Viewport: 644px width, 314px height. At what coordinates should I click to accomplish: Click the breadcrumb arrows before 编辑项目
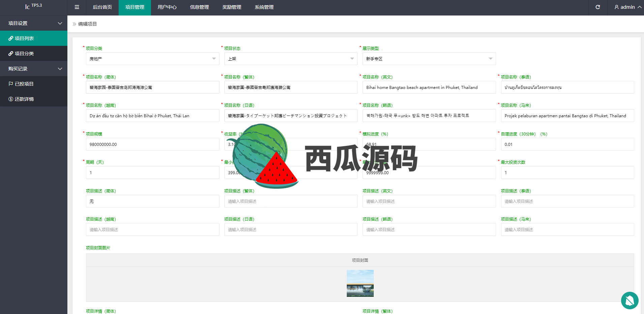point(74,24)
